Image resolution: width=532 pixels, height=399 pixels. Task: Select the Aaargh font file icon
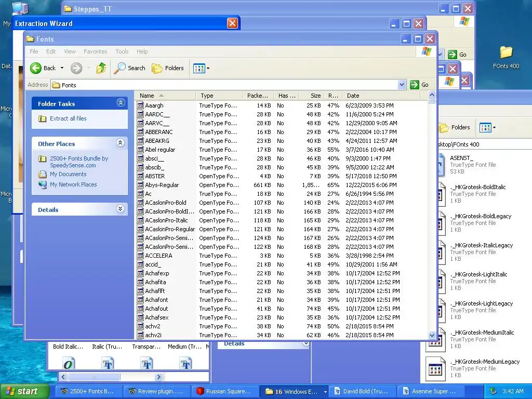140,105
